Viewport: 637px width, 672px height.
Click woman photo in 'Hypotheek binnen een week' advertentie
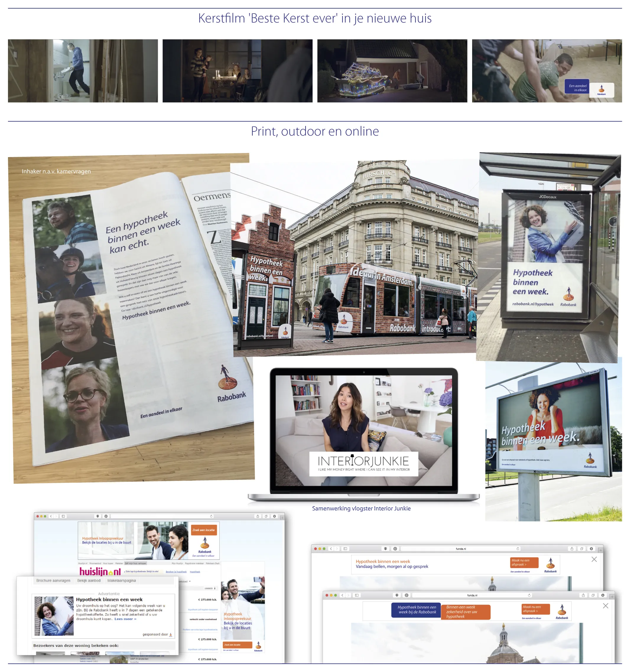[x=54, y=616]
